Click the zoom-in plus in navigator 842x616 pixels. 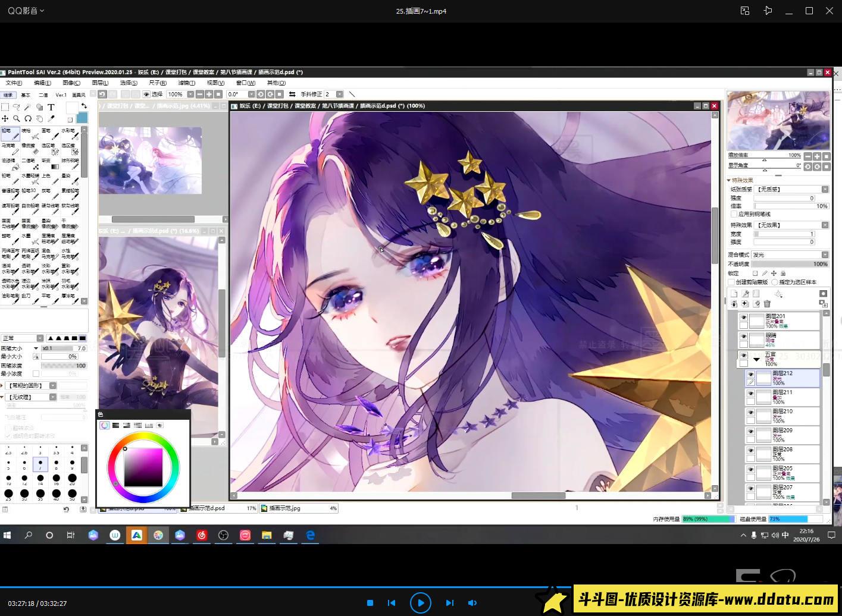click(x=817, y=156)
